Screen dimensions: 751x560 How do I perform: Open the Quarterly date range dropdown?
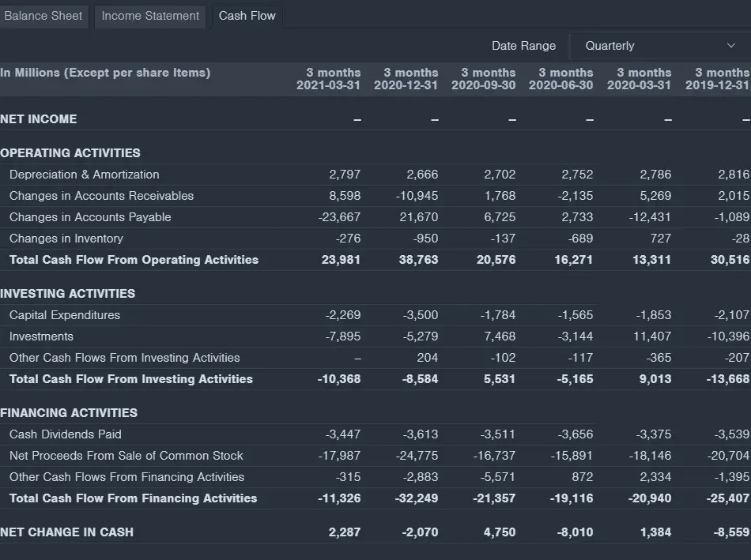coord(660,46)
